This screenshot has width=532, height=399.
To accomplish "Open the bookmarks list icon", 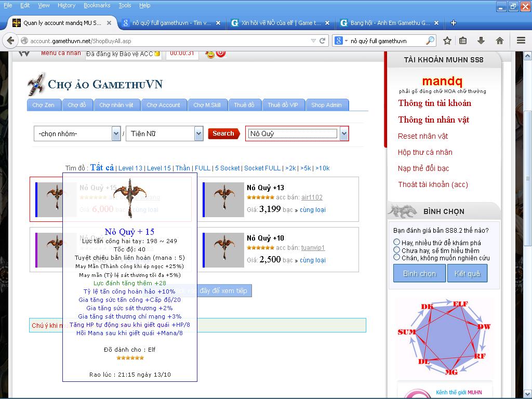I will click(463, 41).
